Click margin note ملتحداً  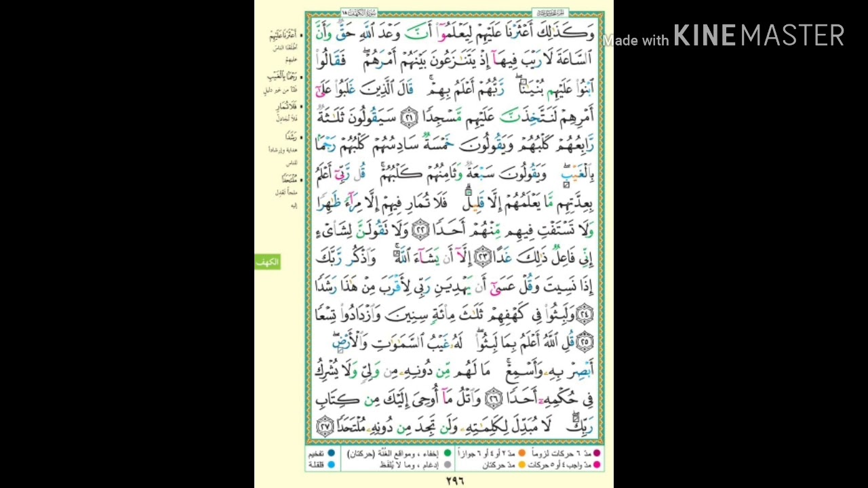point(291,179)
